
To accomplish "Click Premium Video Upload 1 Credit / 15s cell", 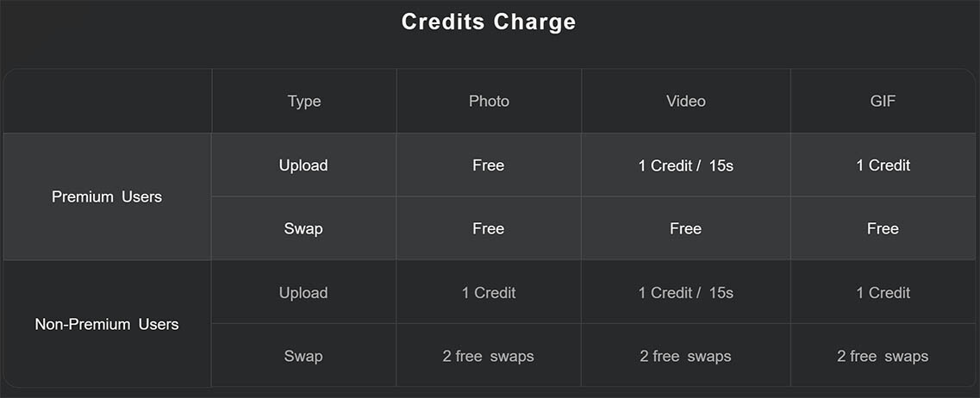I will (685, 165).
